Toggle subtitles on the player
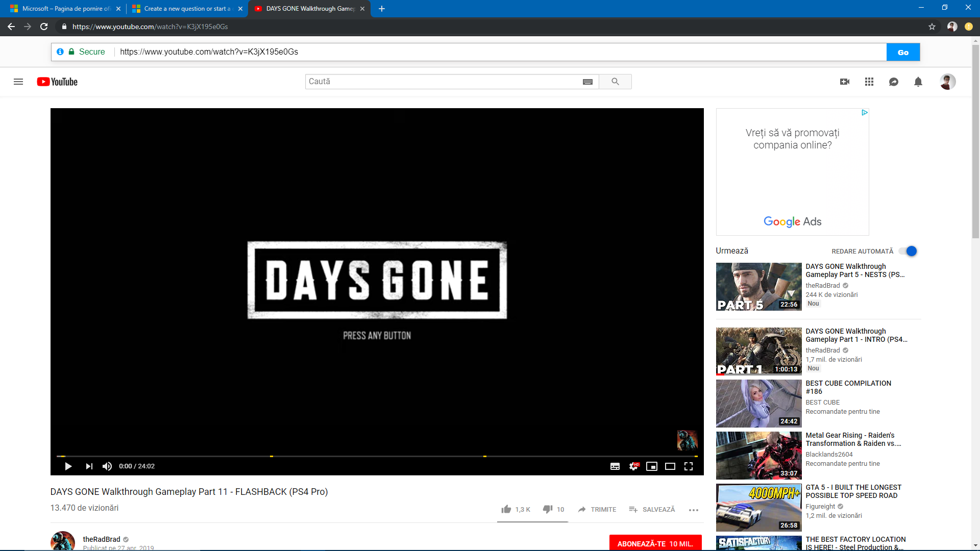980x551 pixels. coord(615,466)
